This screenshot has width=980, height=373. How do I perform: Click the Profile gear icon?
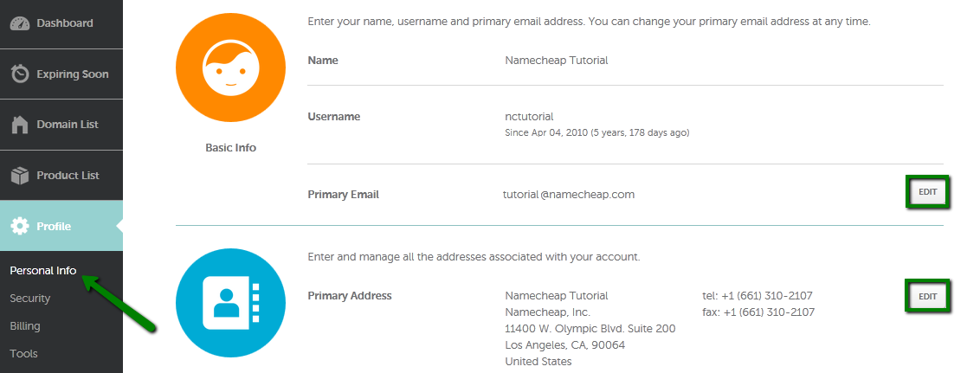pyautogui.click(x=20, y=226)
